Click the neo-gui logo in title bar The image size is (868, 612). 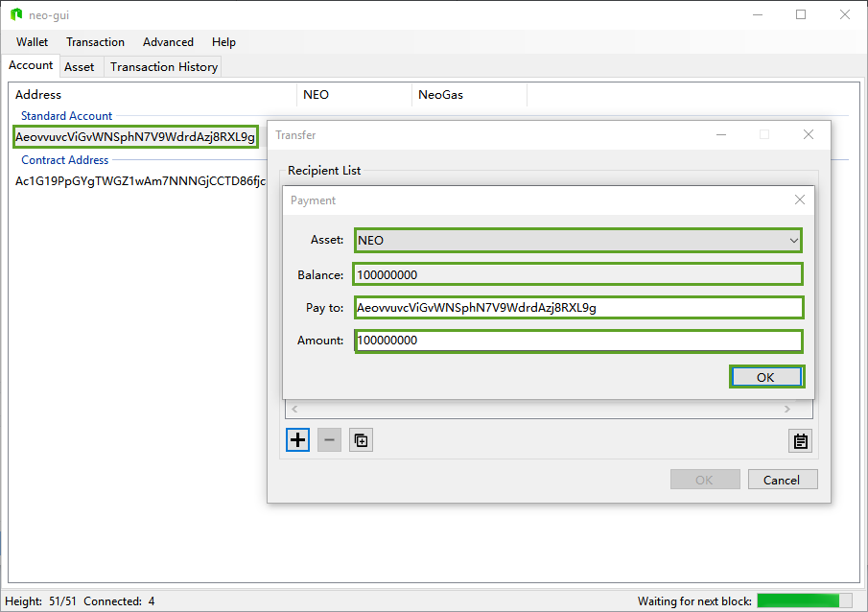(x=16, y=14)
